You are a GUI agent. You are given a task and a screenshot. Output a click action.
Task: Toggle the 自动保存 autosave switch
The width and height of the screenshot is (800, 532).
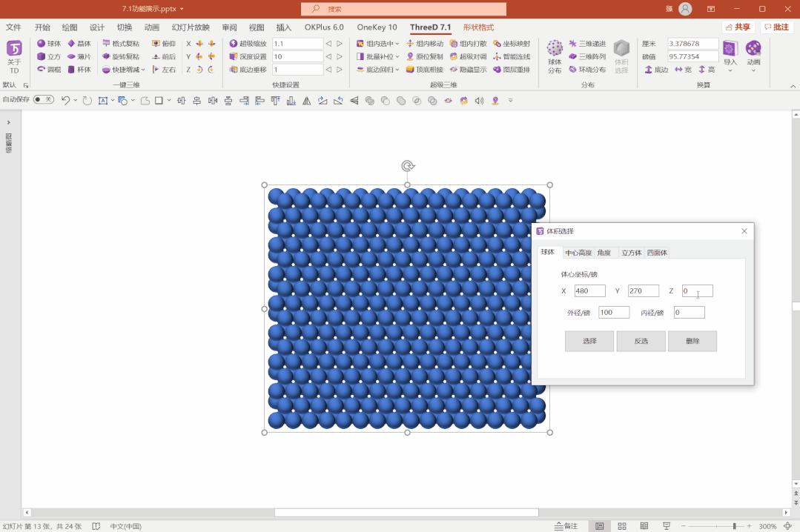tap(43, 99)
